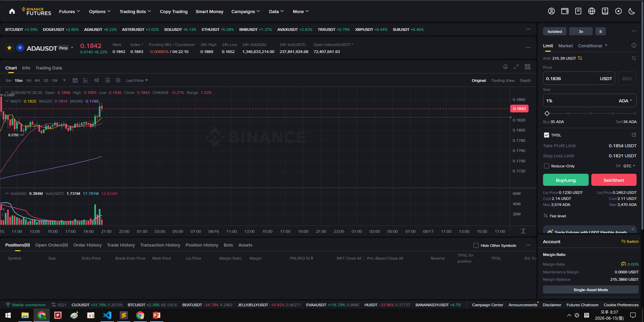This screenshot has width=644, height=322.
Task: Expand the Futures menu
Action: point(70,11)
